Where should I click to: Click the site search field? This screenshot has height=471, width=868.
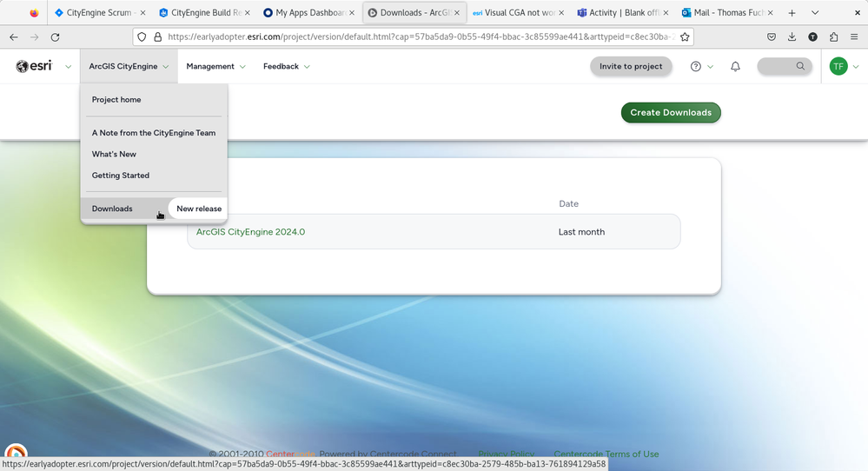point(785,66)
